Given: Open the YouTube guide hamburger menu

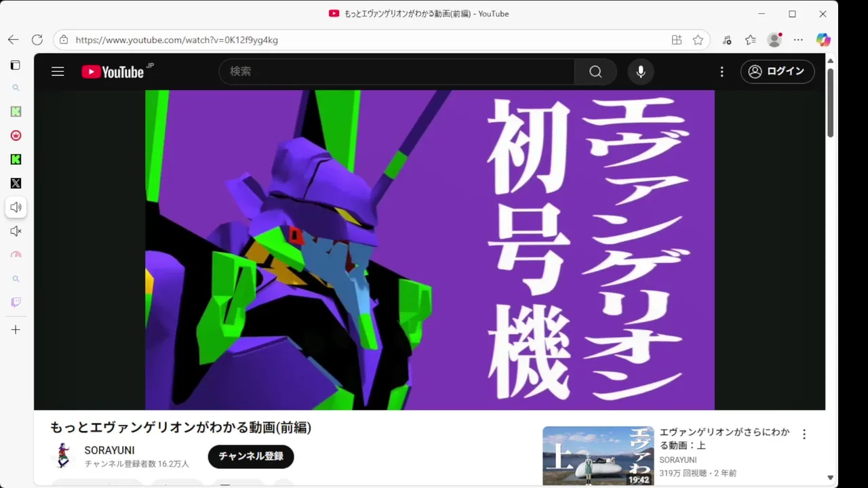Looking at the screenshot, I should pyautogui.click(x=58, y=71).
